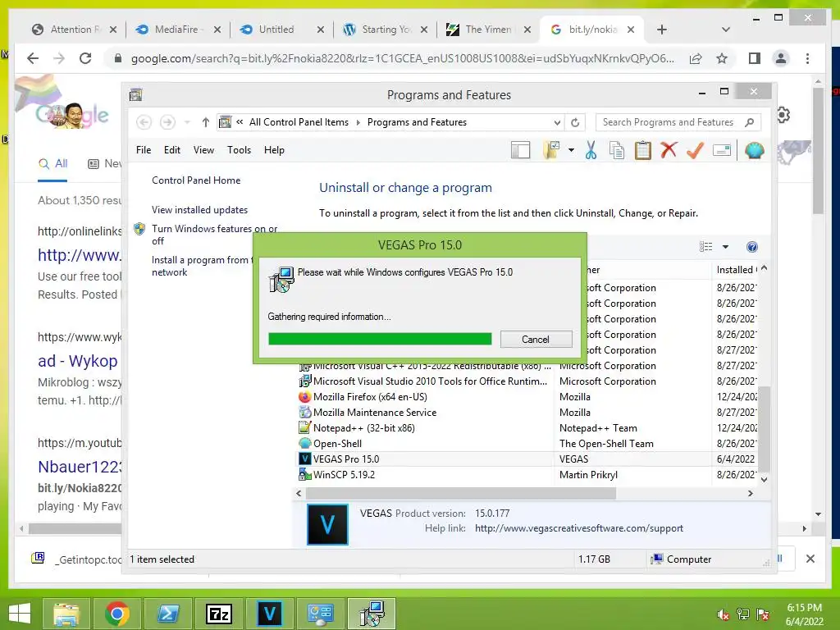
Task: Open View installed updates link
Action: (200, 210)
